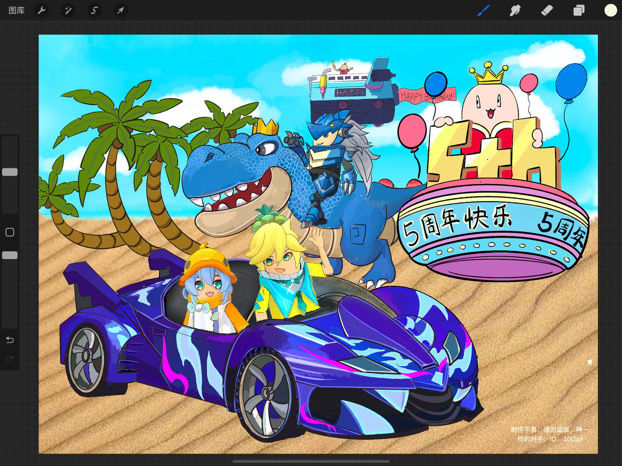The width and height of the screenshot is (622, 466).
Task: Open the Layers panel
Action: pos(579,10)
